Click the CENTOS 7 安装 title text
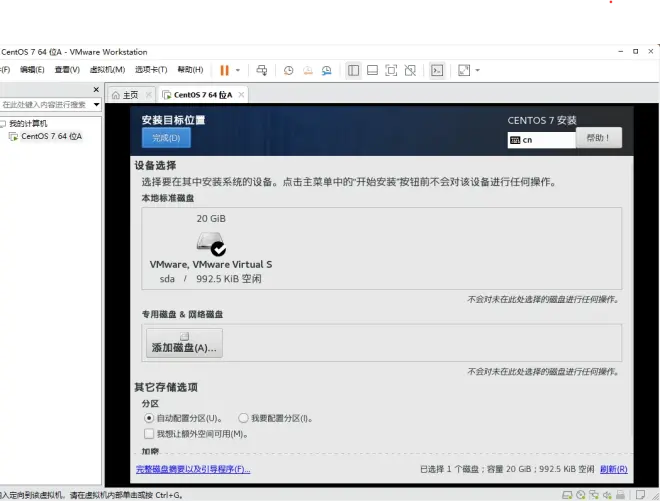The height and width of the screenshot is (501, 660). tap(542, 120)
